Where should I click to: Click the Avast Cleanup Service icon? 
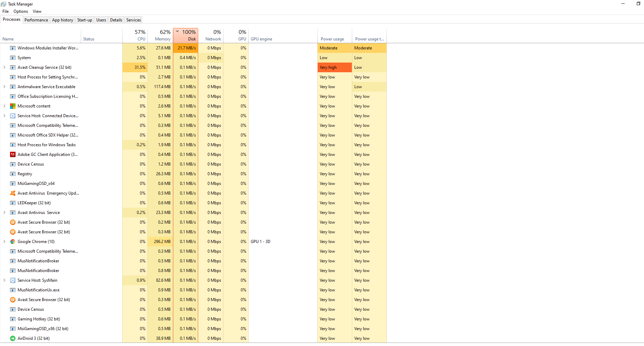tap(13, 67)
